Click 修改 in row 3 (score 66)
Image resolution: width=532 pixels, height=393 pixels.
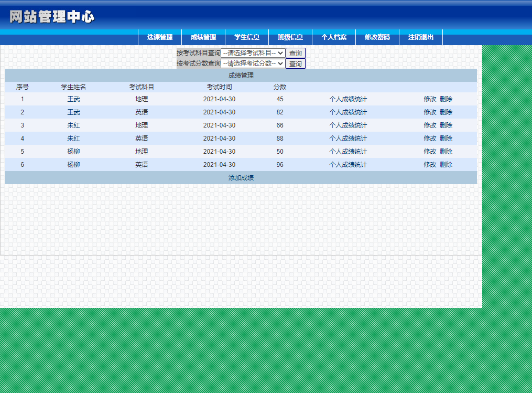tap(430, 125)
